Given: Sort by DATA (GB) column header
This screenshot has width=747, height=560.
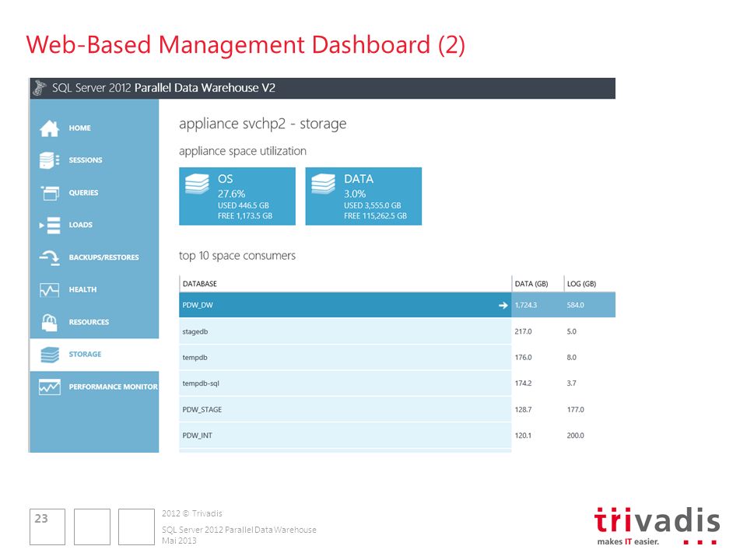Looking at the screenshot, I should (531, 284).
